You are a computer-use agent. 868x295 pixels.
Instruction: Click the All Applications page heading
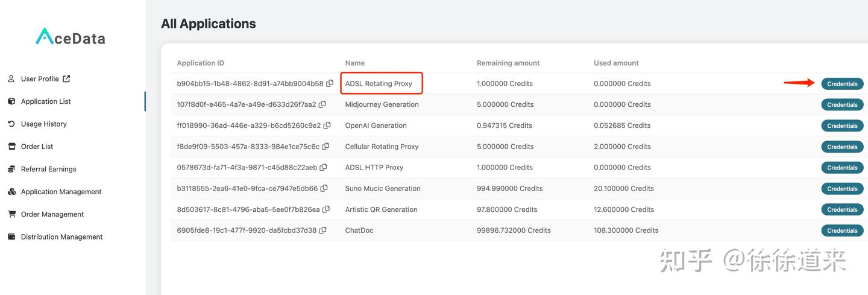pyautogui.click(x=209, y=24)
